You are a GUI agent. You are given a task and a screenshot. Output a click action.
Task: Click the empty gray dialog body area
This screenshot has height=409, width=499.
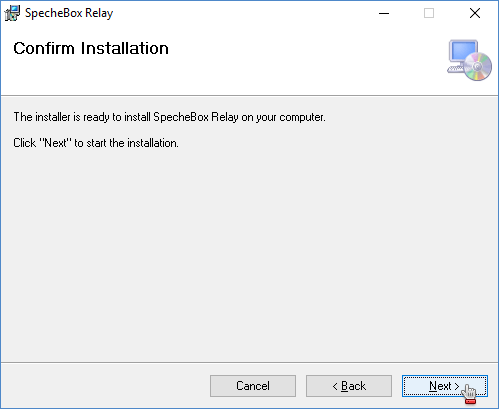click(x=249, y=253)
